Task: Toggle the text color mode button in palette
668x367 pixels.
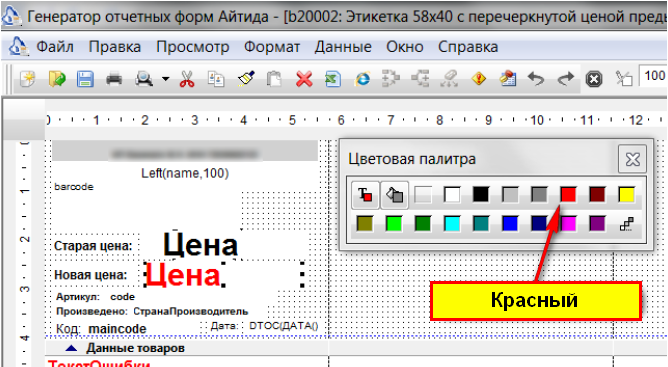Action: tap(365, 195)
